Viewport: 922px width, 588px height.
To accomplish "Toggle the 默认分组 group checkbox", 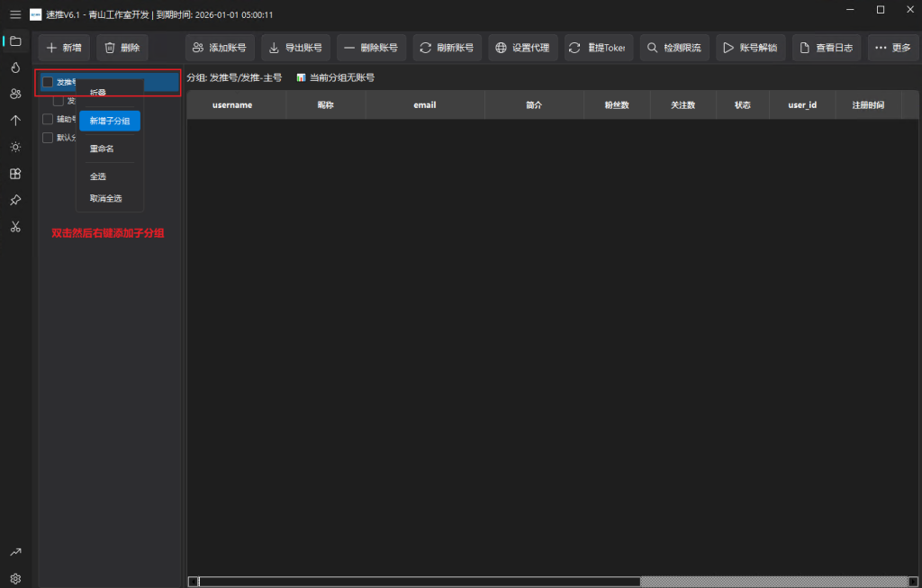I will pos(48,138).
